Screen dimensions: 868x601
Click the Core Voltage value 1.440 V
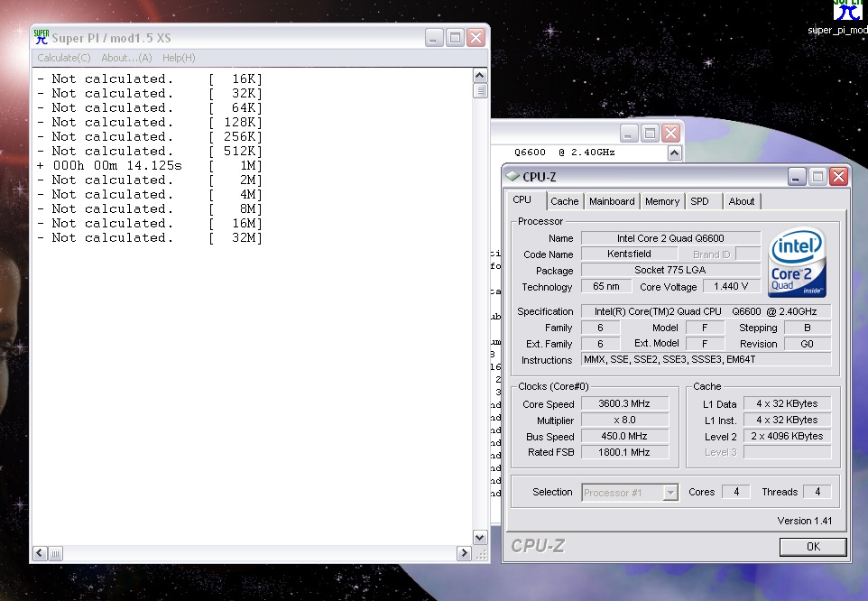731,287
